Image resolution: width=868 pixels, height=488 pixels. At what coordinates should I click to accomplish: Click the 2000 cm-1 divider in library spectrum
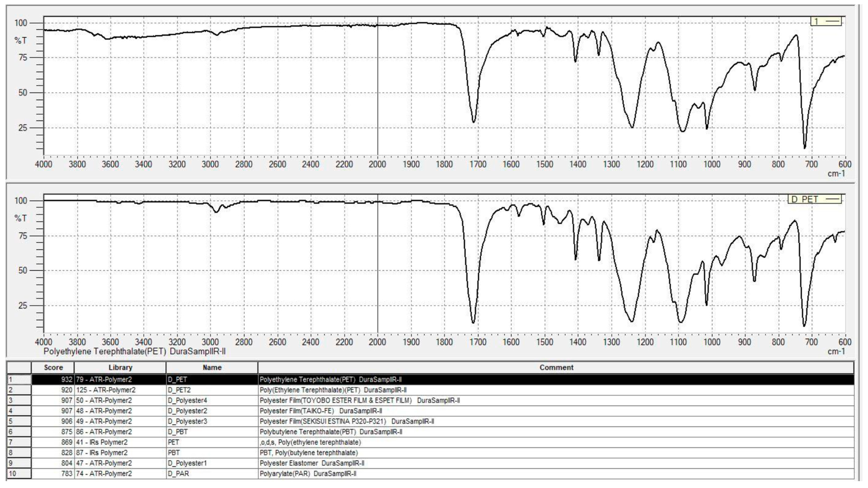point(377,263)
